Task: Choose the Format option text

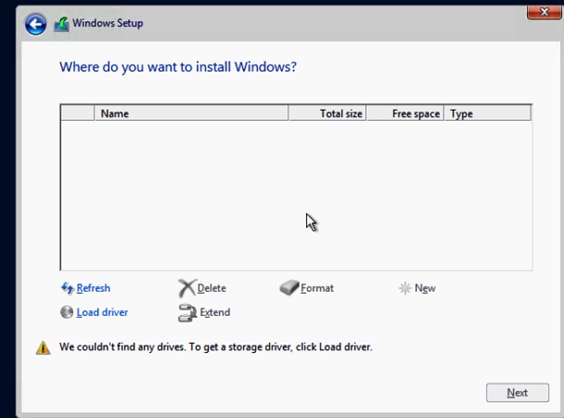Action: pos(317,288)
